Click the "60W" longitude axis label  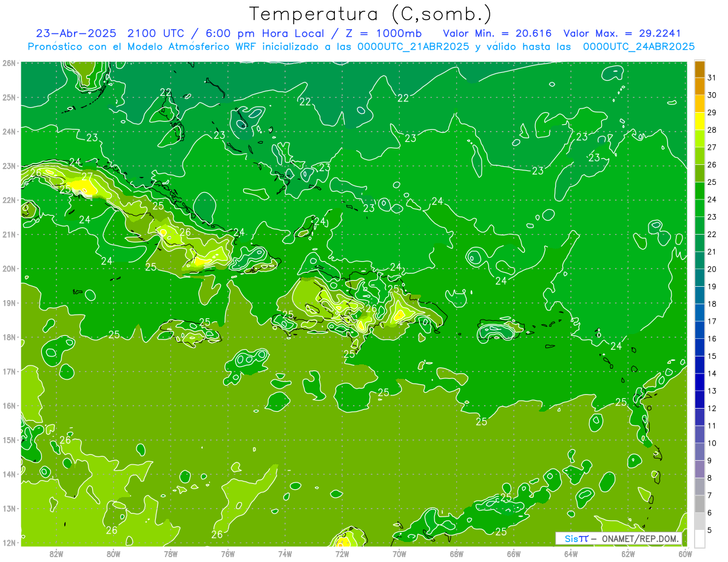(x=685, y=554)
